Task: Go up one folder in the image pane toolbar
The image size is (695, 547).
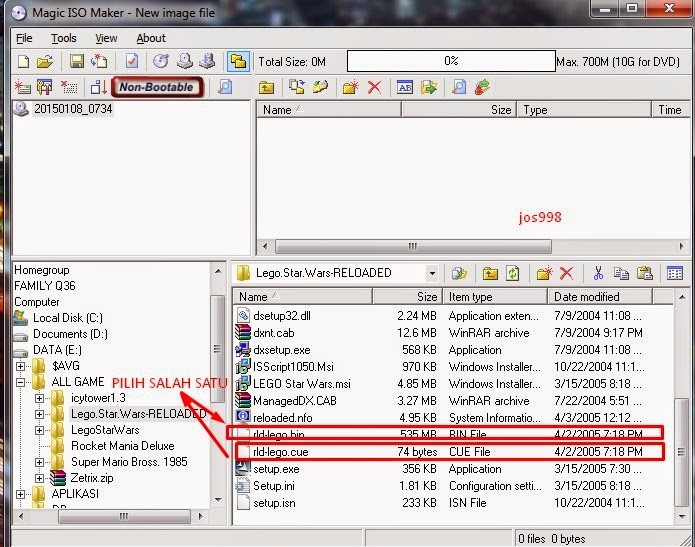Action: click(266, 87)
